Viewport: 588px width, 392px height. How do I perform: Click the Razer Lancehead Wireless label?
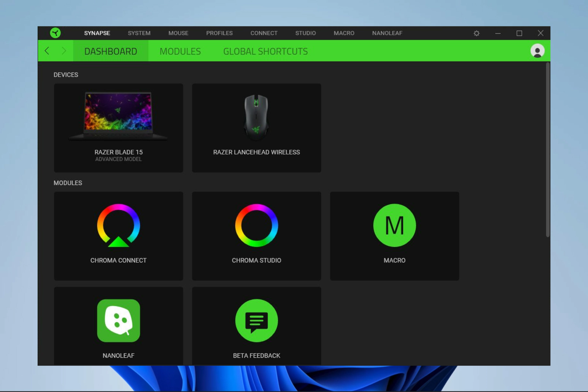257,152
